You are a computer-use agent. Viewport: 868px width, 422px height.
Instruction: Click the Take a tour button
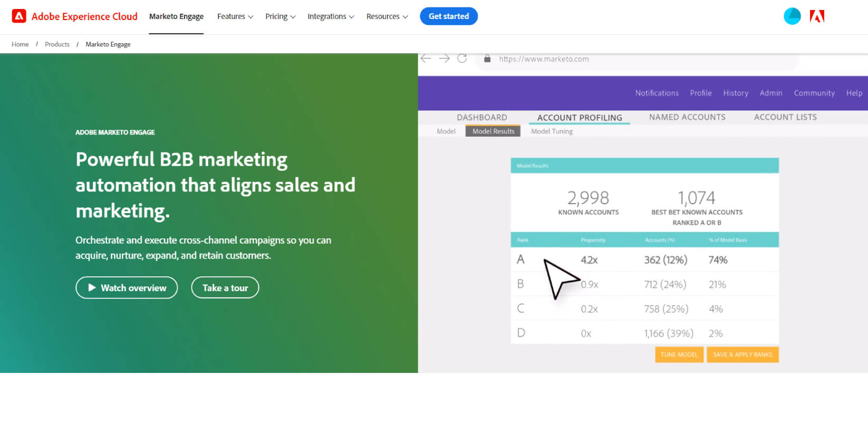click(x=225, y=287)
